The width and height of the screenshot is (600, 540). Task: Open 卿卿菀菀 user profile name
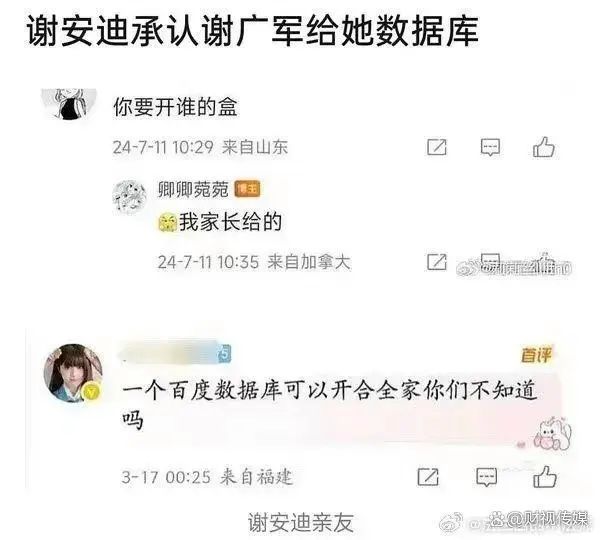193,189
